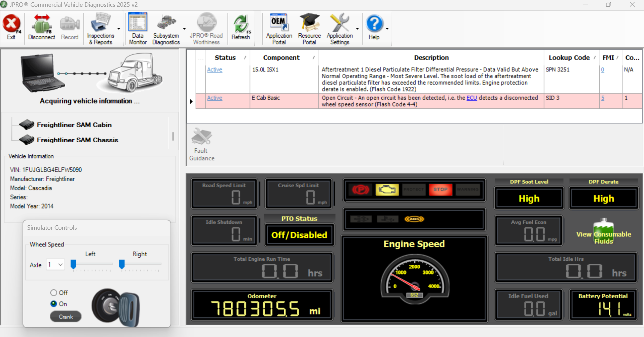Click the yellow check engine lamp

click(x=387, y=190)
